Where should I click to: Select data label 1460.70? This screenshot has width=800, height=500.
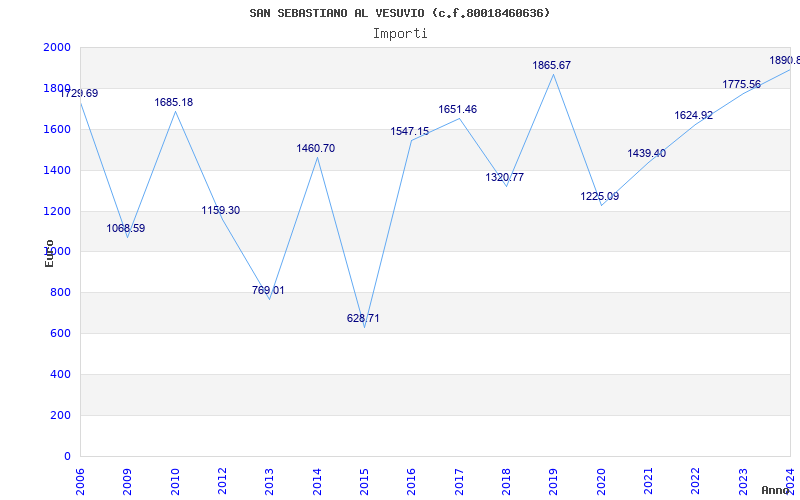(x=315, y=148)
